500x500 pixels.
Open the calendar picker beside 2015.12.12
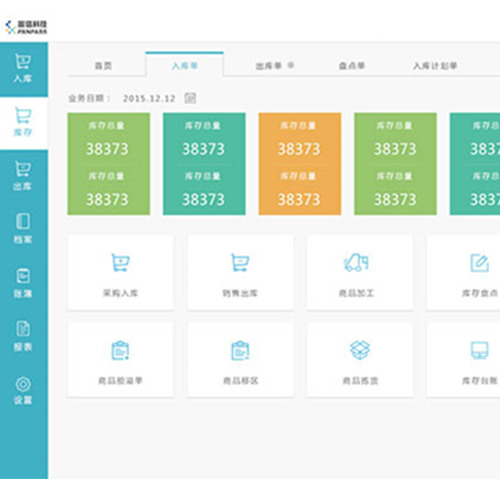pos(190,98)
